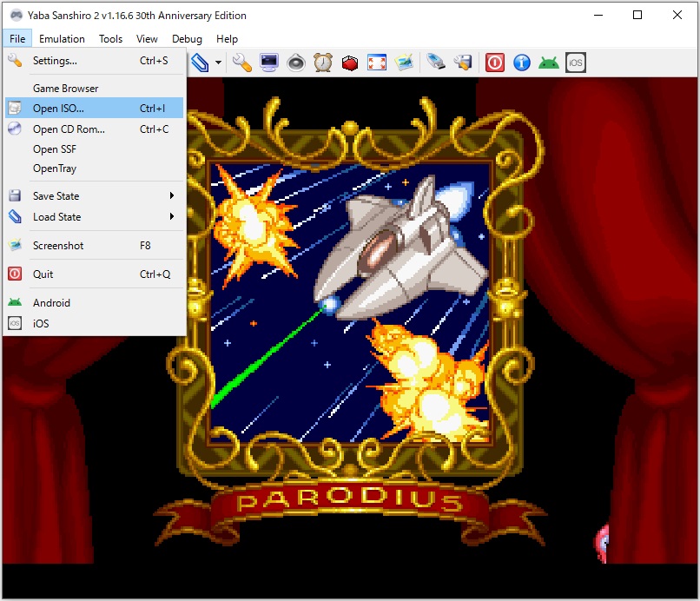Click the blue info about toolbar icon
This screenshot has height=601, width=700.
[x=522, y=63]
